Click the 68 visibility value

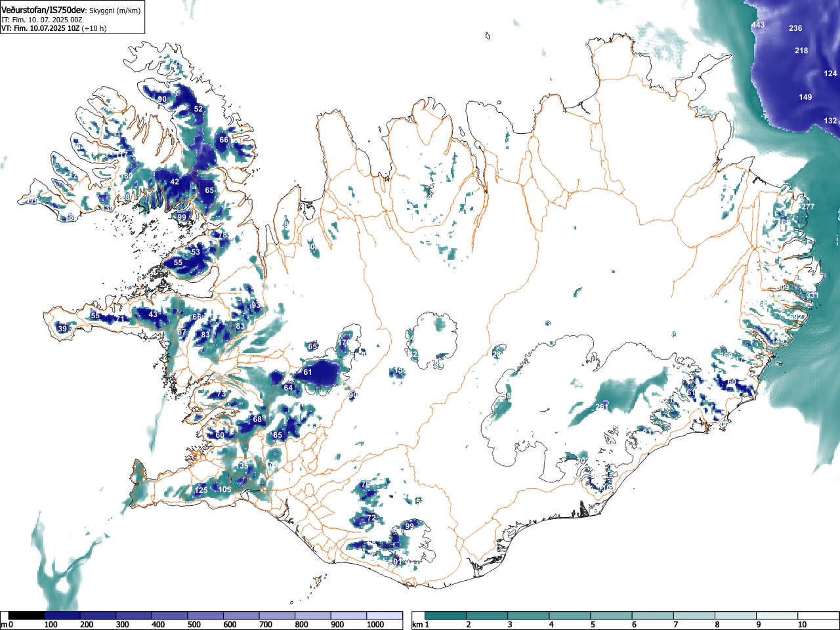pos(257,419)
